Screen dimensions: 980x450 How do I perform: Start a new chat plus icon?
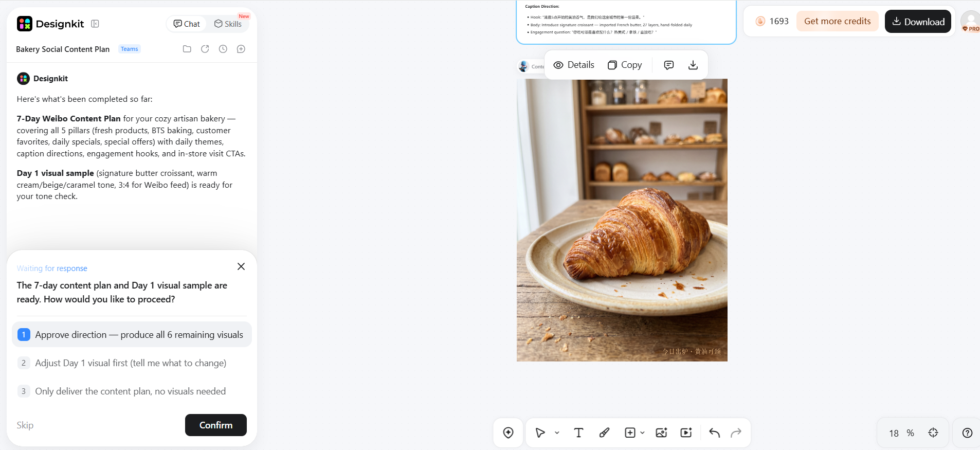241,49
